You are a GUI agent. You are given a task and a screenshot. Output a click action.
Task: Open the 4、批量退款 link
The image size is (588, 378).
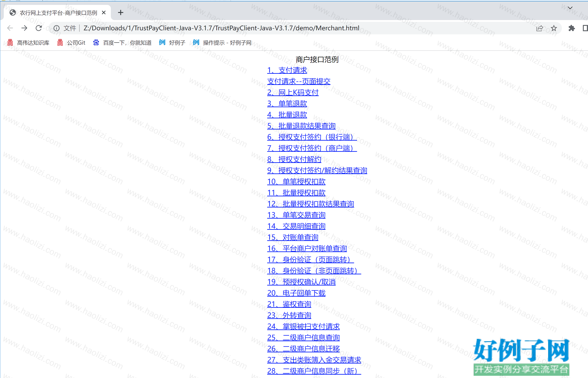[x=287, y=115]
